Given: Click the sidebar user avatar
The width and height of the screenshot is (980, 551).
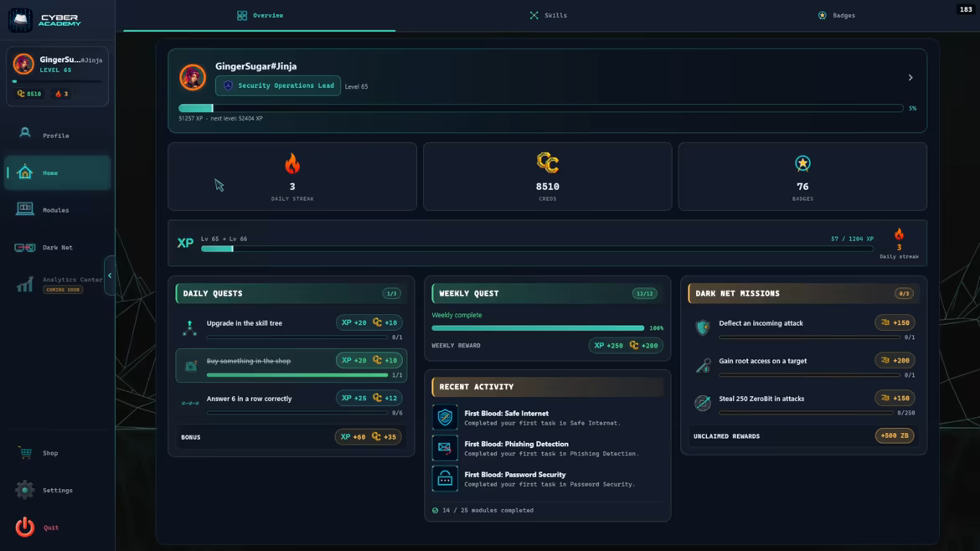Looking at the screenshot, I should (23, 64).
